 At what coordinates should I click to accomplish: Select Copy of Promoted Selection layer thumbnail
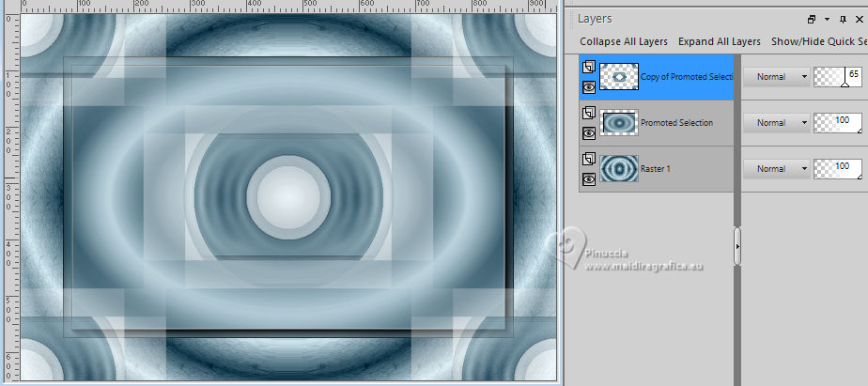tap(619, 77)
